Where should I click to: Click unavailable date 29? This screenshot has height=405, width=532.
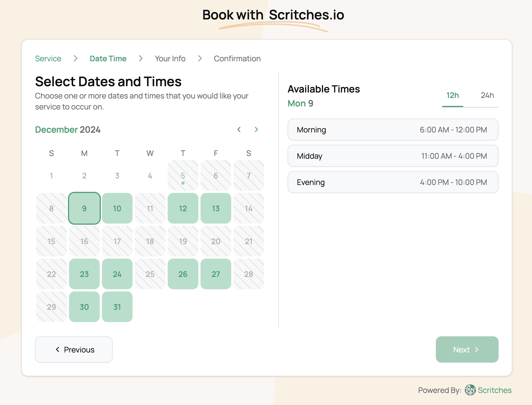point(52,307)
